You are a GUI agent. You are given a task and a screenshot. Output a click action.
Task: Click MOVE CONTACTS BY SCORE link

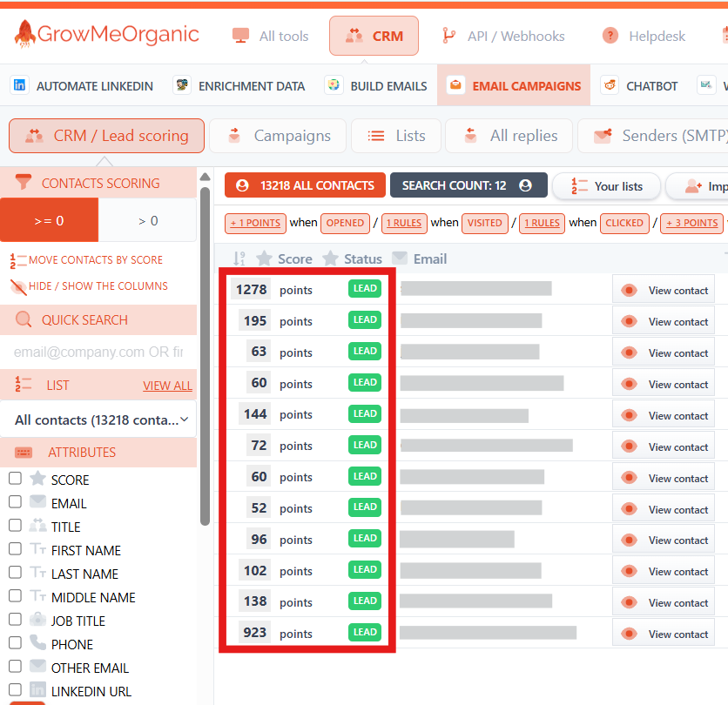96,260
